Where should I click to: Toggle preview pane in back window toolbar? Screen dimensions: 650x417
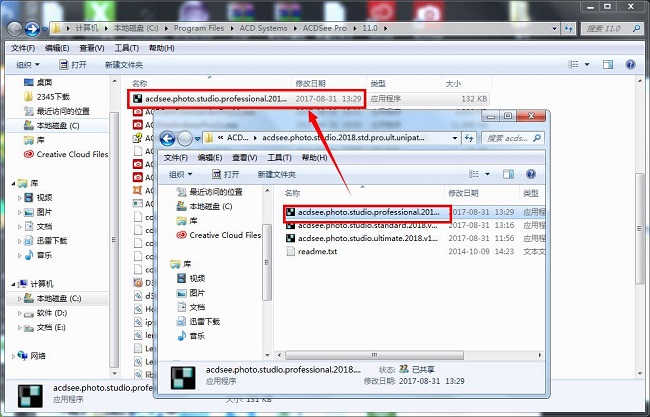pos(608,64)
